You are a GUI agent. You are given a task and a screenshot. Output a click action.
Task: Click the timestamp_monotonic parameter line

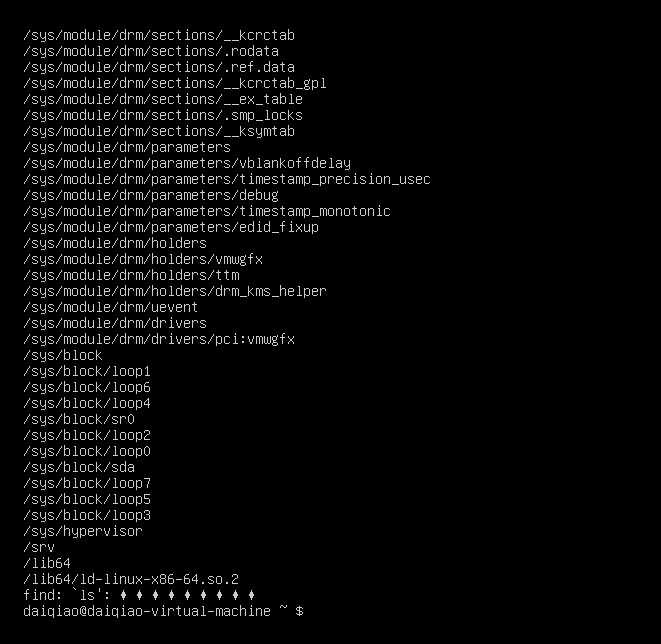[207, 212]
